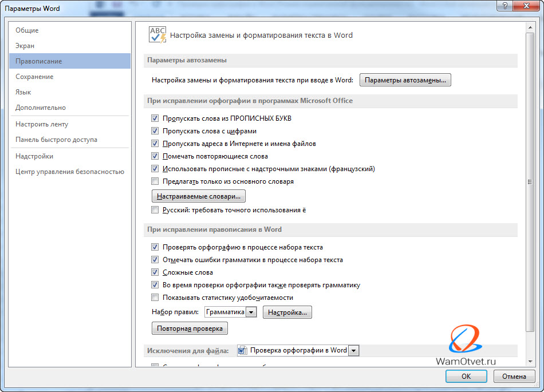Screen dimensions: 544x392
Task: Toggle Во время проверки орфографии также проверять грамматику
Action: coord(155,285)
